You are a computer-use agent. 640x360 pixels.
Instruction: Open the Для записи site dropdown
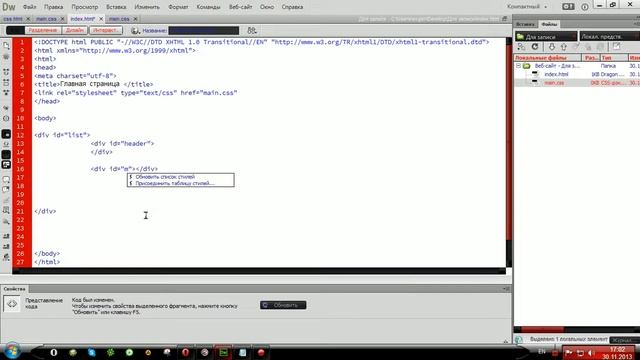coord(546,37)
